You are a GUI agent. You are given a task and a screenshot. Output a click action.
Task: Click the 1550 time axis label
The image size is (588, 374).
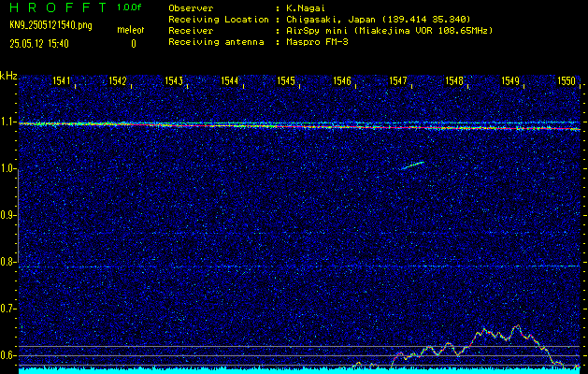(566, 80)
